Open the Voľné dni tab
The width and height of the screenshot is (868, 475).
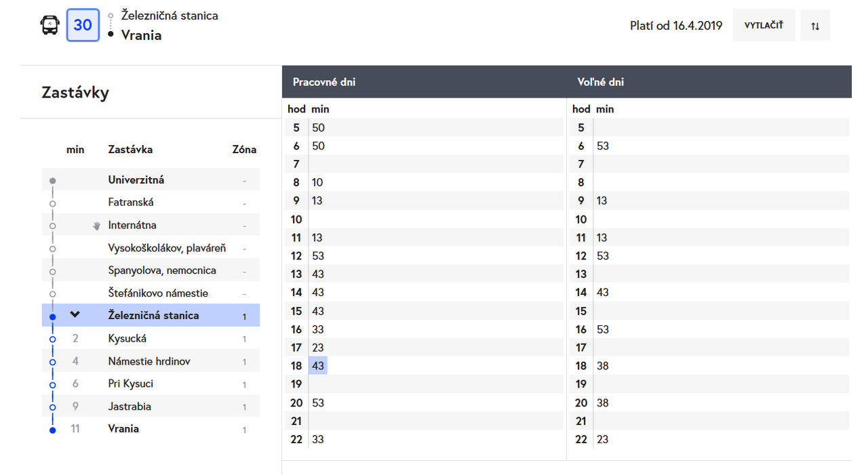601,82
